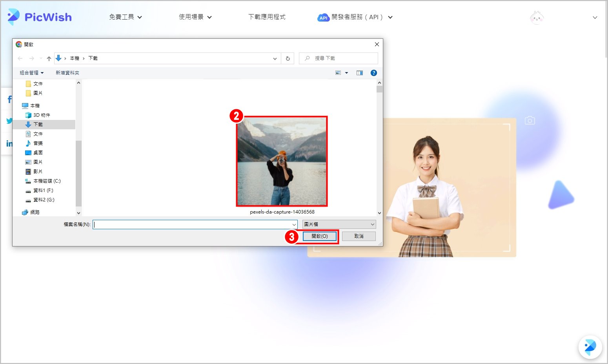Viewport: 608px width, 364px height.
Task: Open file dialog help
Action: [x=374, y=73]
